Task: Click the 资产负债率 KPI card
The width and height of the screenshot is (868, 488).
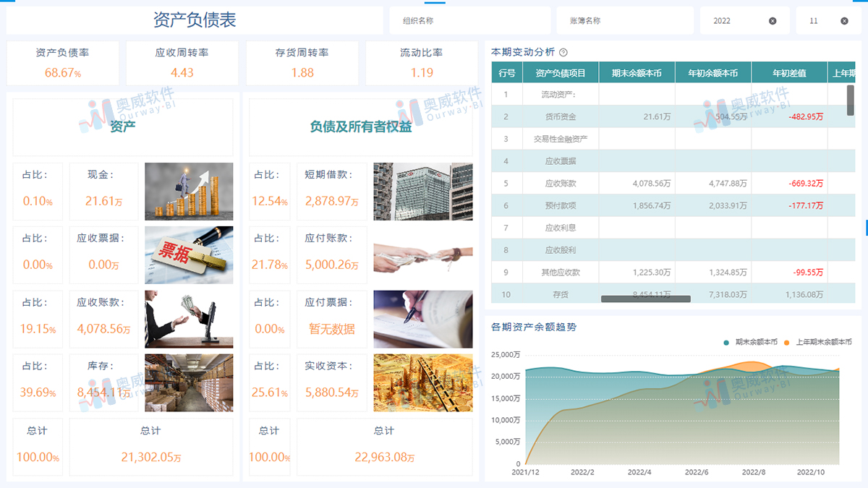Action: (x=63, y=63)
